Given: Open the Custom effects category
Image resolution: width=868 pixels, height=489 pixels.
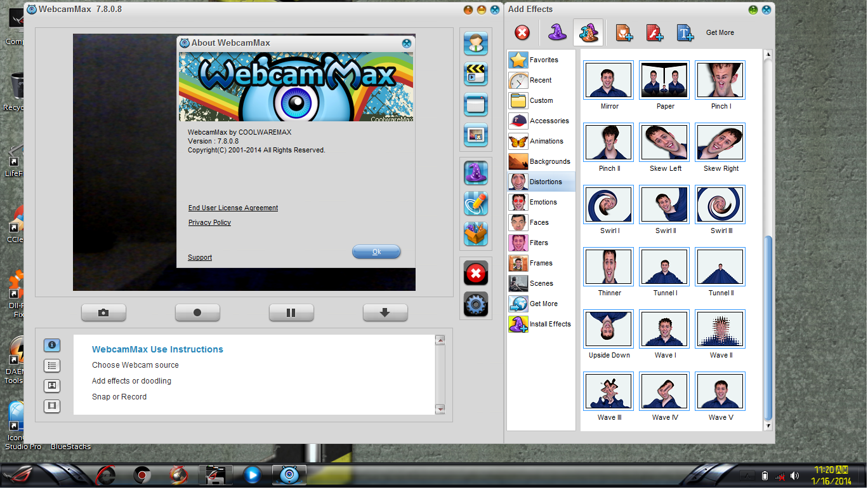Looking at the screenshot, I should 541,100.
